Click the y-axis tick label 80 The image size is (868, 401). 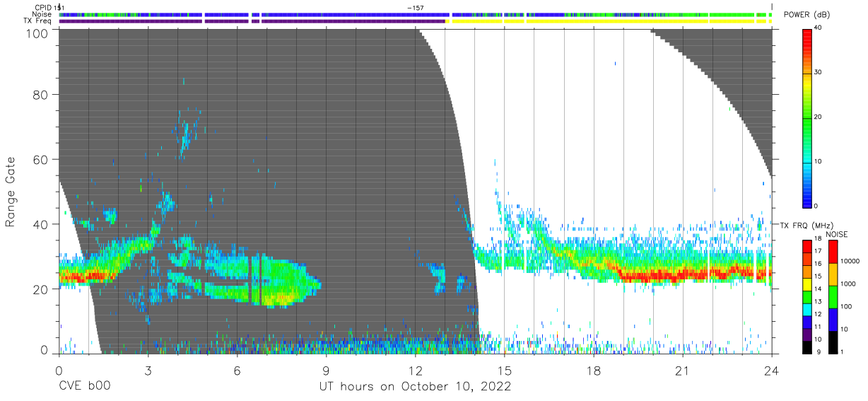41,94
